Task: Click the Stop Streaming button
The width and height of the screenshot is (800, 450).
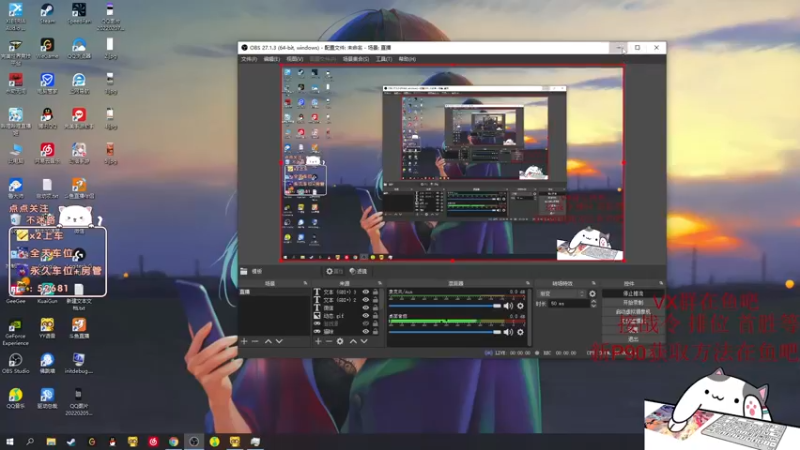Action: click(633, 294)
